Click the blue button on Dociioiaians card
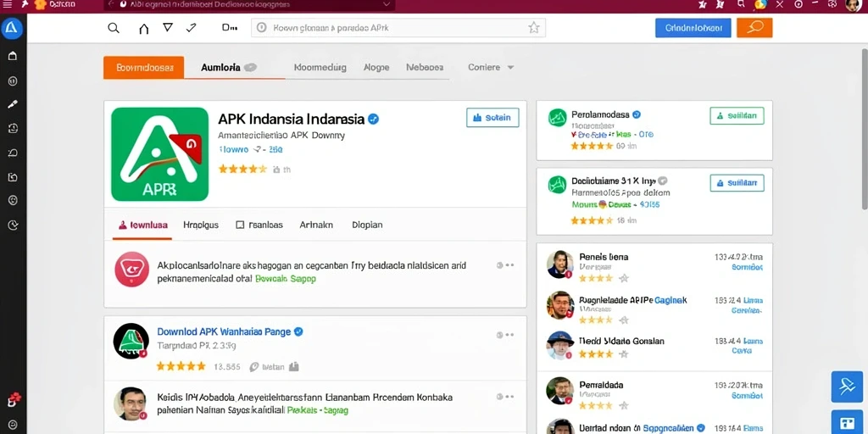The image size is (868, 434). pyautogui.click(x=737, y=183)
